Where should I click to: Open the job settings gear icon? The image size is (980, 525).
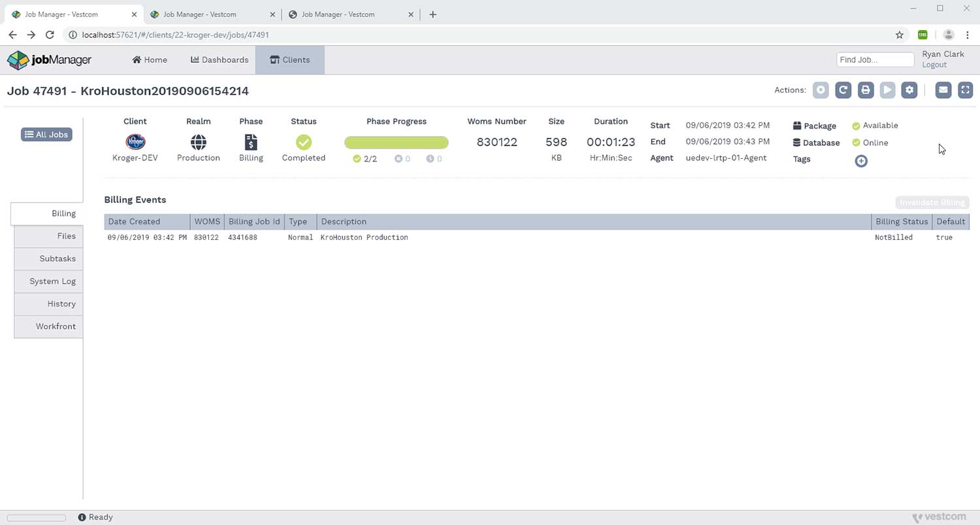tap(909, 90)
